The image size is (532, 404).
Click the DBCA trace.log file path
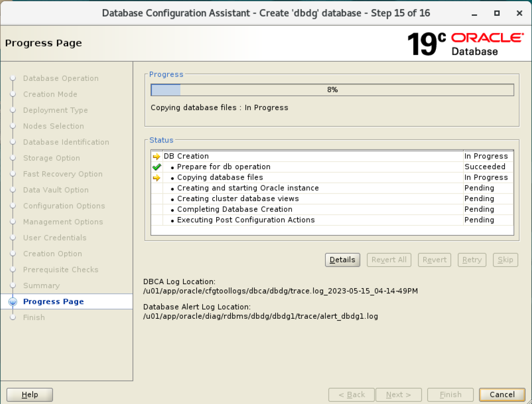coord(280,291)
